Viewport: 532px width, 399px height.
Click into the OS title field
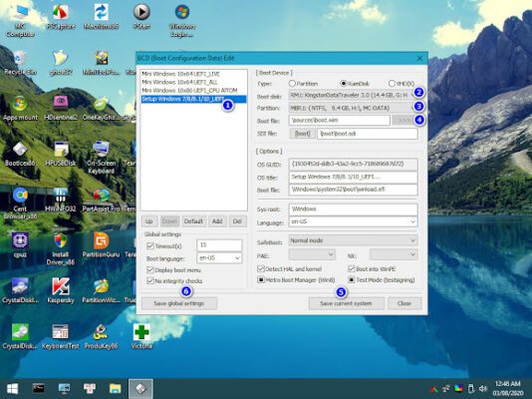point(353,177)
